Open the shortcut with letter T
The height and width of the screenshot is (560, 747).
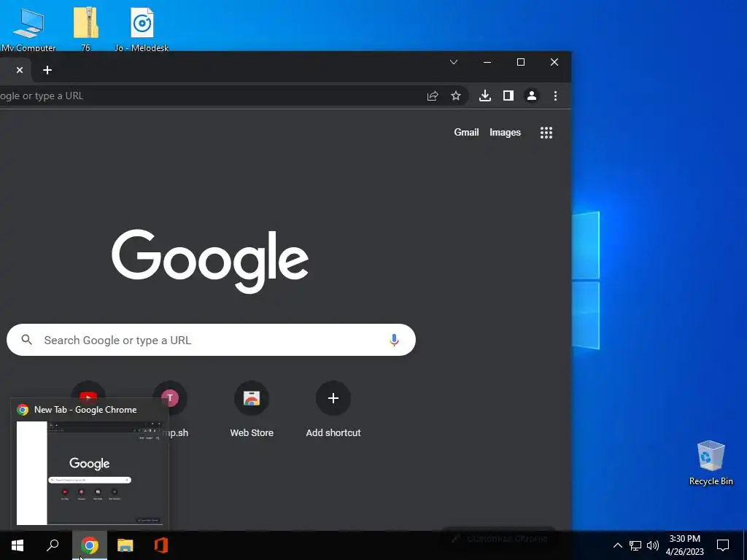(x=170, y=397)
